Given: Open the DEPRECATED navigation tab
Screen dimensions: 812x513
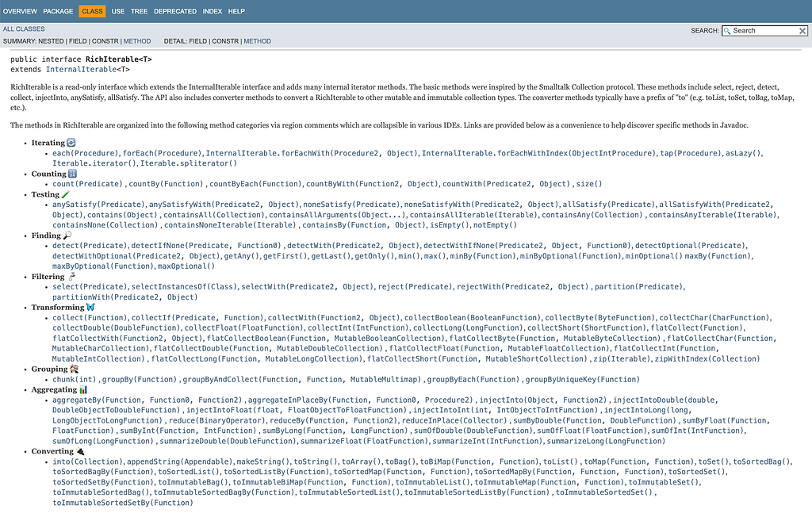Looking at the screenshot, I should (175, 11).
